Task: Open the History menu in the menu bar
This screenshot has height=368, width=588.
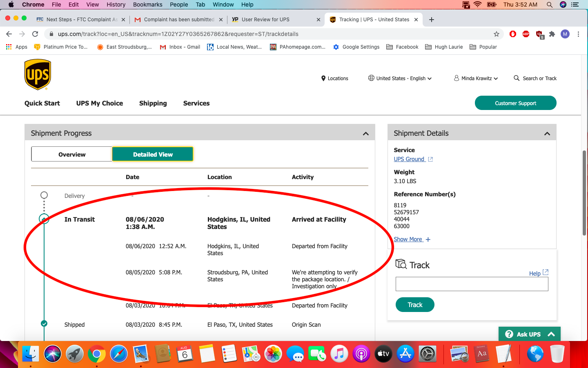Action: click(x=116, y=4)
